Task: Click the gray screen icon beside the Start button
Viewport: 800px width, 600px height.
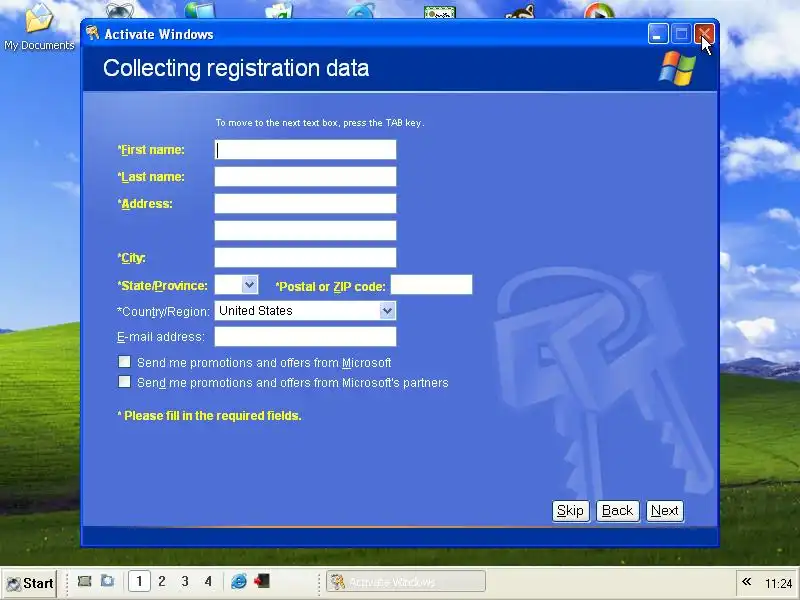Action: coord(85,581)
